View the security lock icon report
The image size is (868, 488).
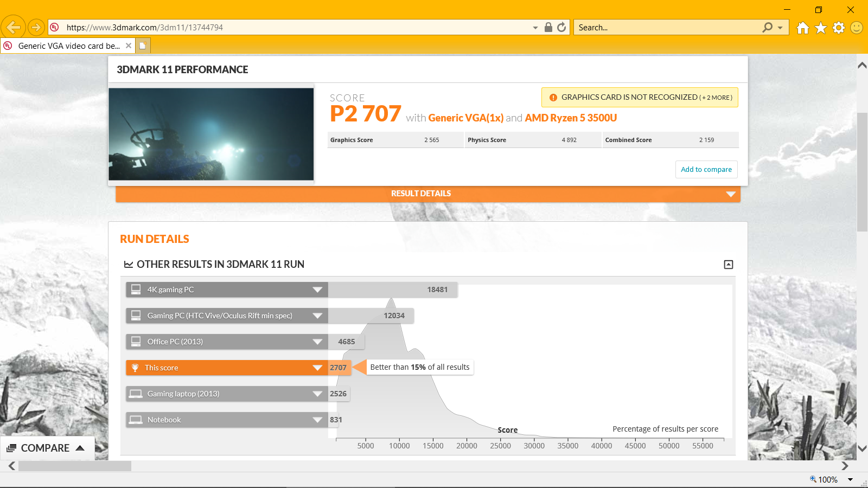point(548,27)
